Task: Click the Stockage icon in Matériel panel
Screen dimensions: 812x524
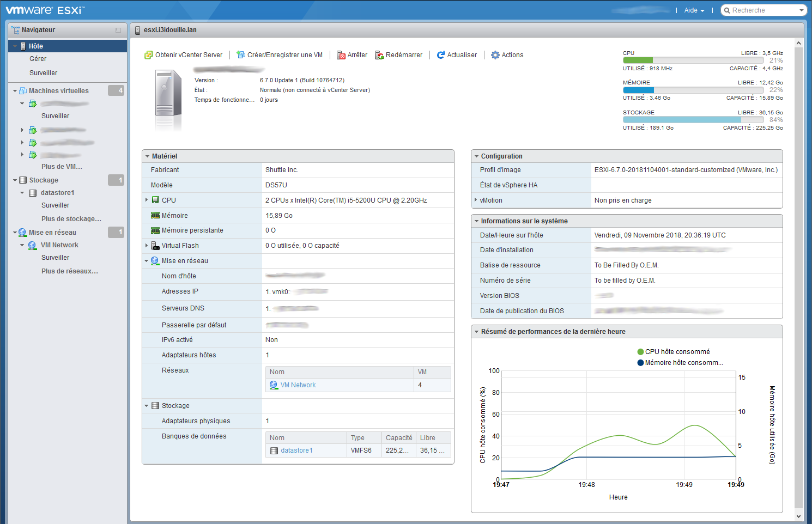Action: click(155, 406)
